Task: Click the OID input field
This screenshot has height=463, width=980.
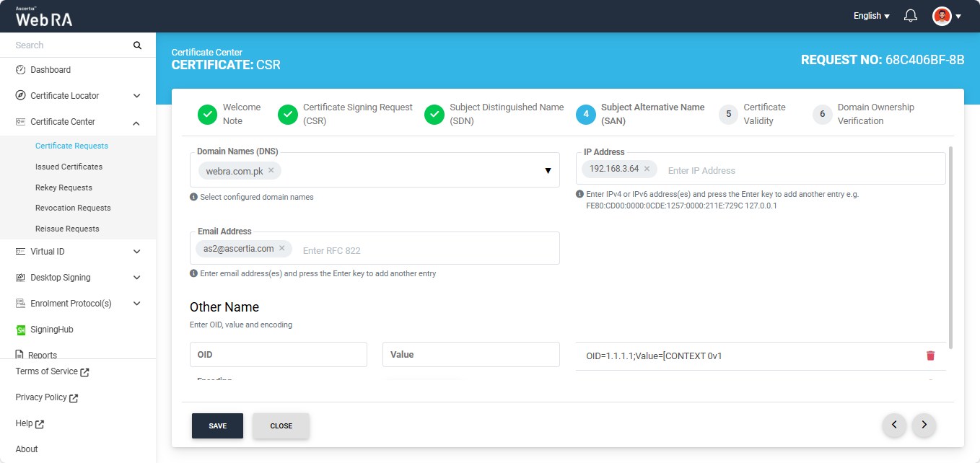Action: point(278,355)
